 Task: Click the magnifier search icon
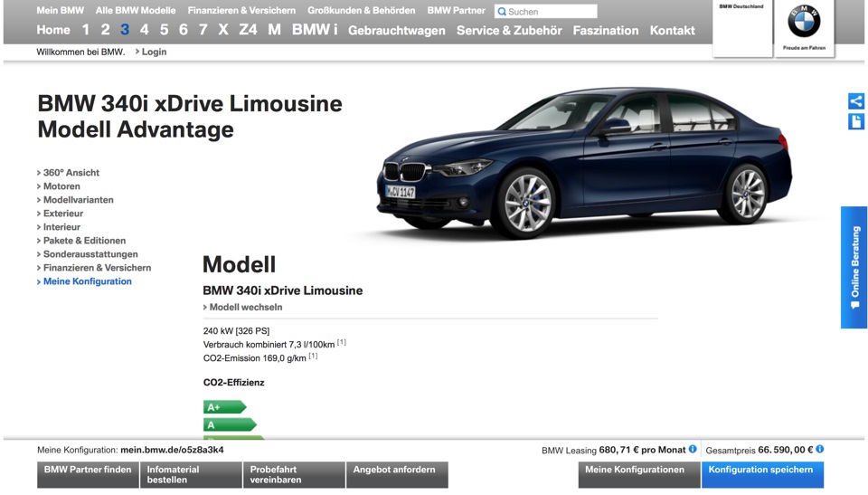pyautogui.click(x=502, y=12)
